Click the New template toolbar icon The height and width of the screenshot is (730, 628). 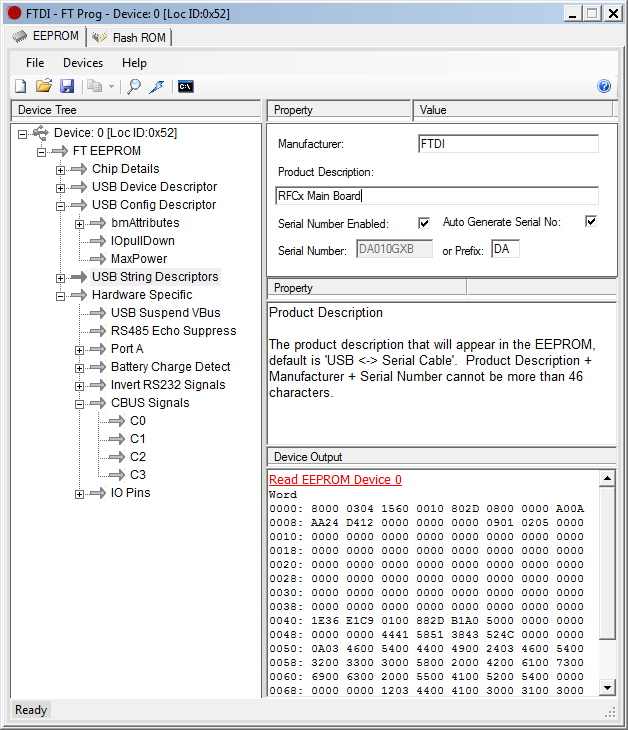click(20, 86)
